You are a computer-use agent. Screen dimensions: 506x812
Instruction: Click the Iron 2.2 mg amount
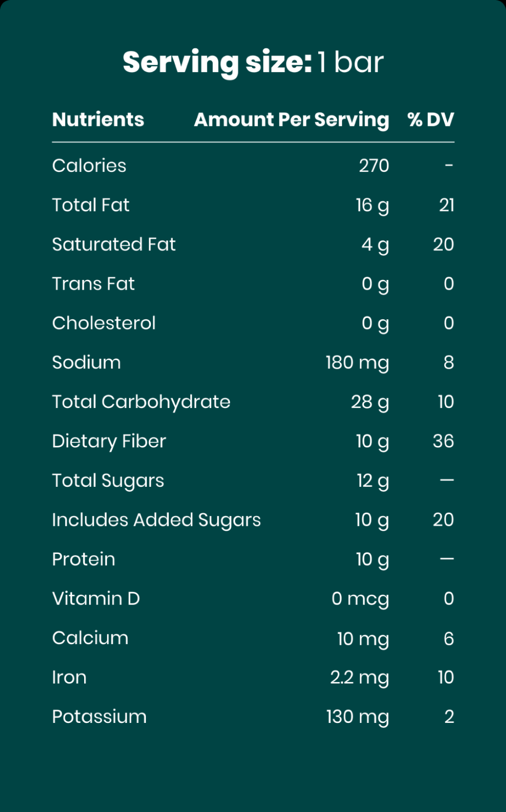tap(360, 677)
